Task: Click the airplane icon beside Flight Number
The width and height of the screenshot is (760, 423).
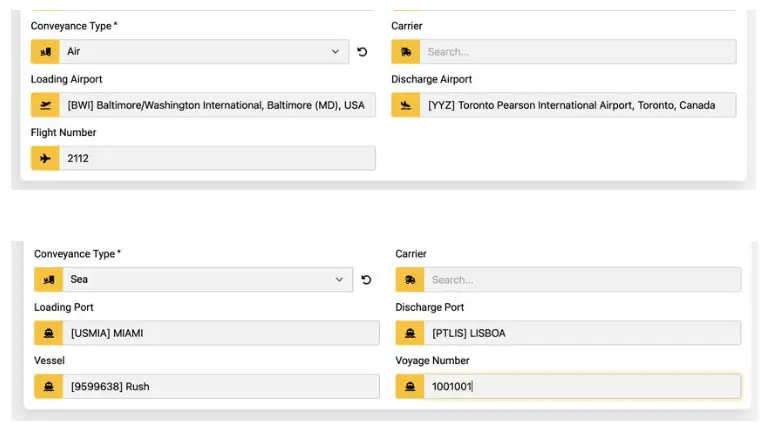Action: coord(45,158)
